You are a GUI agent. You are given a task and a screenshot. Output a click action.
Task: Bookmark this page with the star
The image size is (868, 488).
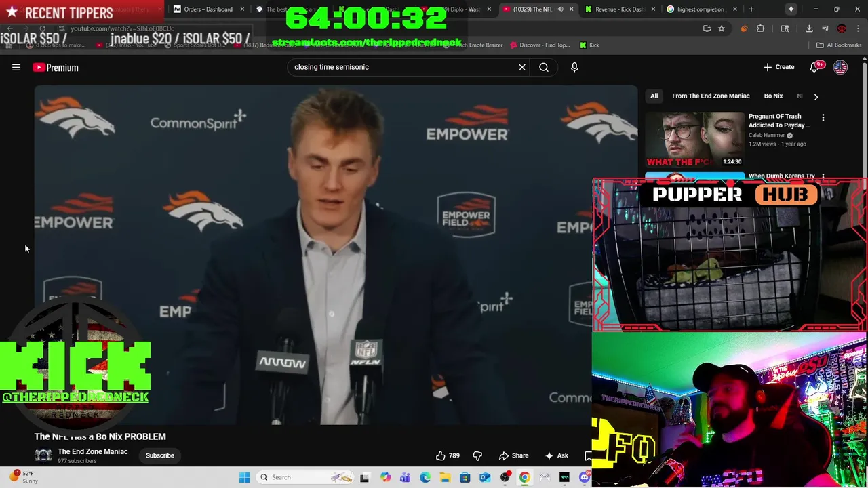(x=722, y=28)
